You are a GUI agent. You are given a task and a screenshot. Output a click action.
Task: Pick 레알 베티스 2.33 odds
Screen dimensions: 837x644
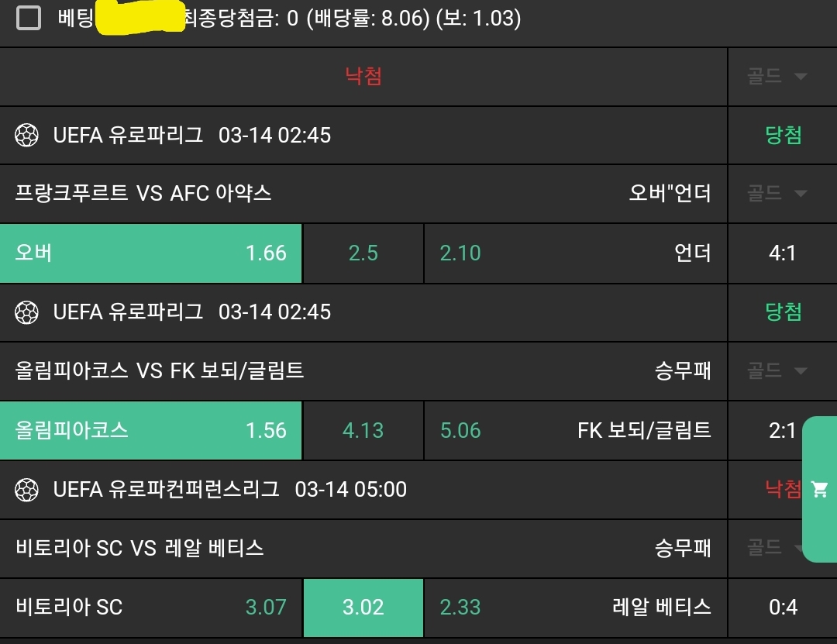(x=575, y=607)
